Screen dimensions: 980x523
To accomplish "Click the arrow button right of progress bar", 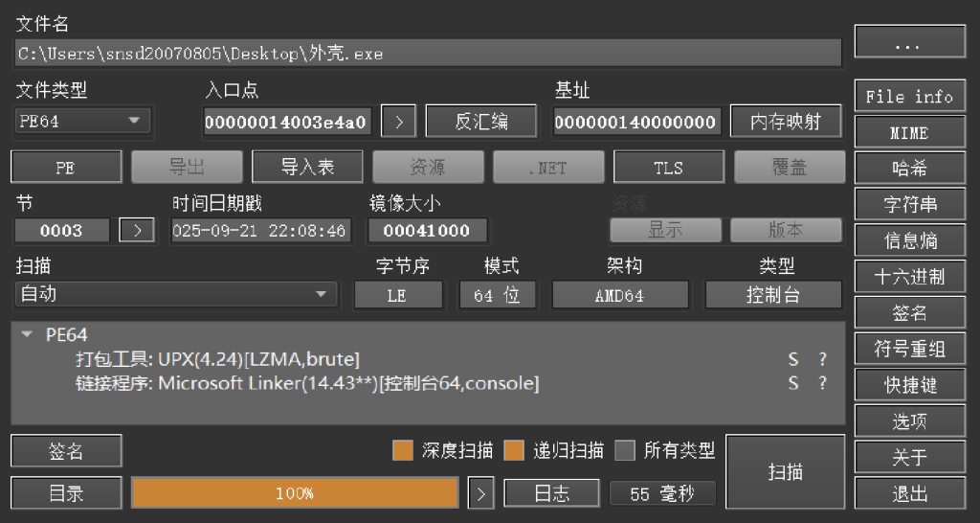I will (x=481, y=493).
